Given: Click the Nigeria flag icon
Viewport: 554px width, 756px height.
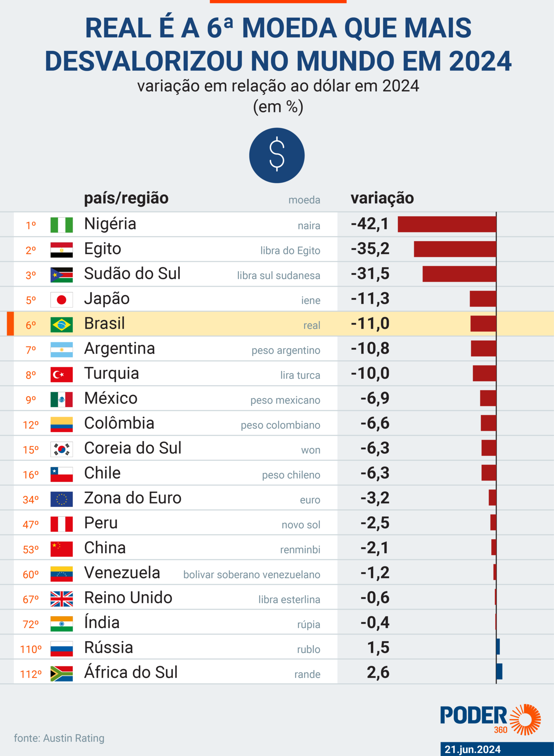Looking at the screenshot, I should point(62,225).
